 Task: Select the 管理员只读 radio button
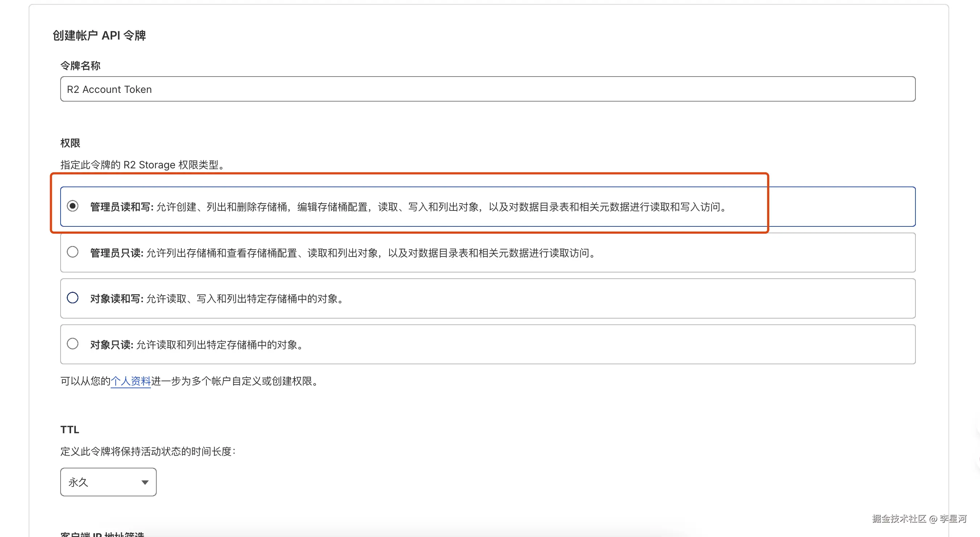click(x=73, y=252)
